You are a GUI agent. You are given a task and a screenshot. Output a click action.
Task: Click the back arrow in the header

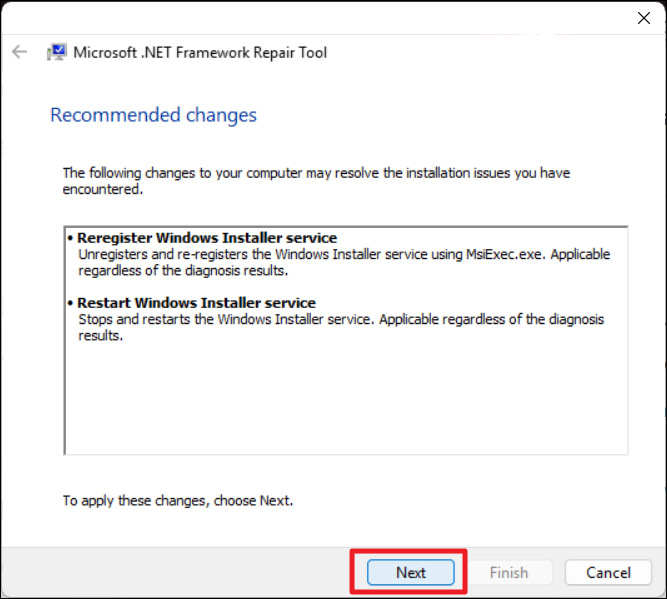pyautogui.click(x=20, y=52)
